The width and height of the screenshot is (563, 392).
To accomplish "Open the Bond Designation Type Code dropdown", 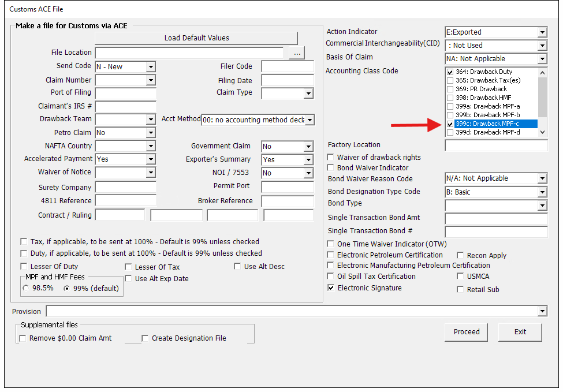I will [x=543, y=192].
